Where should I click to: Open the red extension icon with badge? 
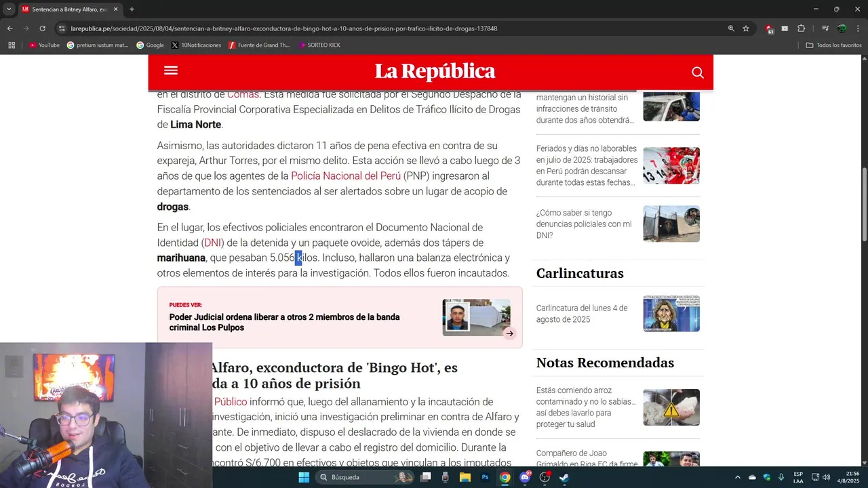coord(769,28)
